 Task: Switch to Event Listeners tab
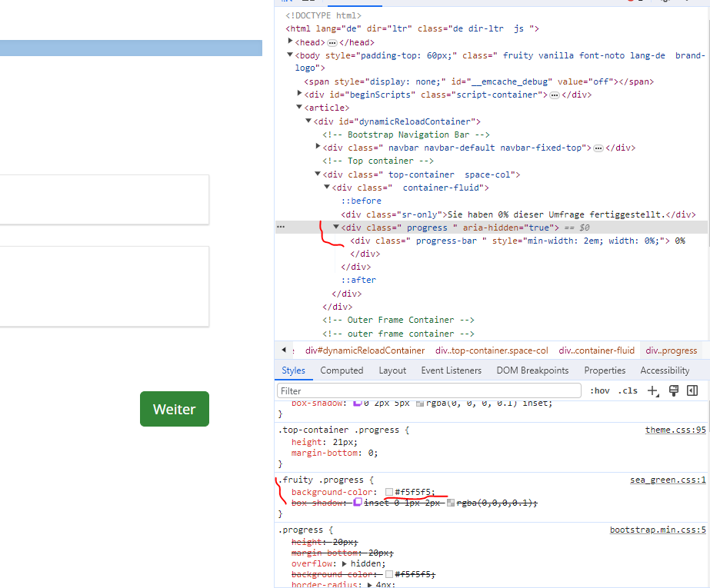(x=452, y=370)
